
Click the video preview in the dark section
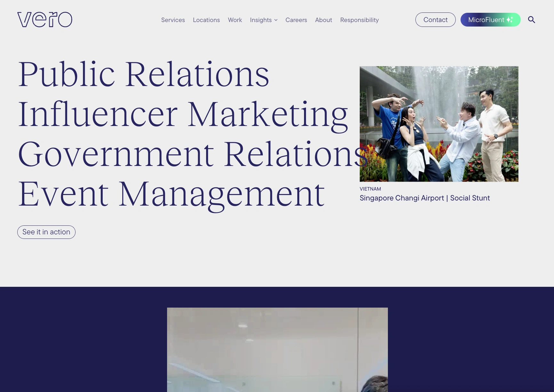277,350
